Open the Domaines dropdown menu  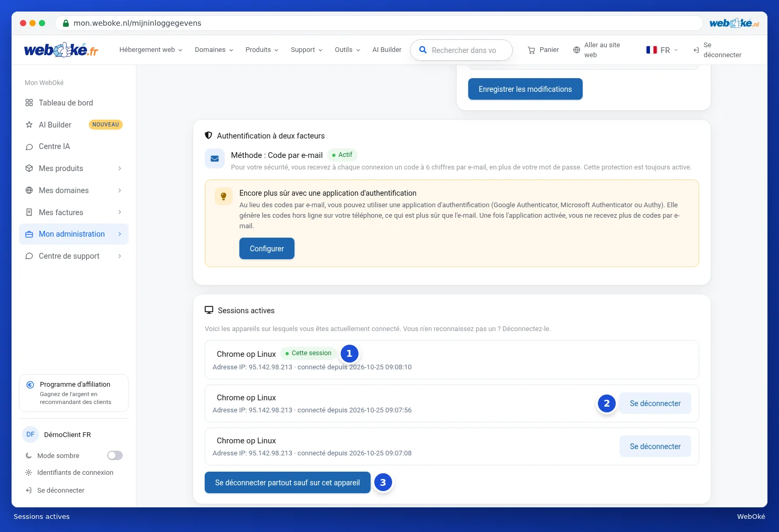[x=214, y=50]
